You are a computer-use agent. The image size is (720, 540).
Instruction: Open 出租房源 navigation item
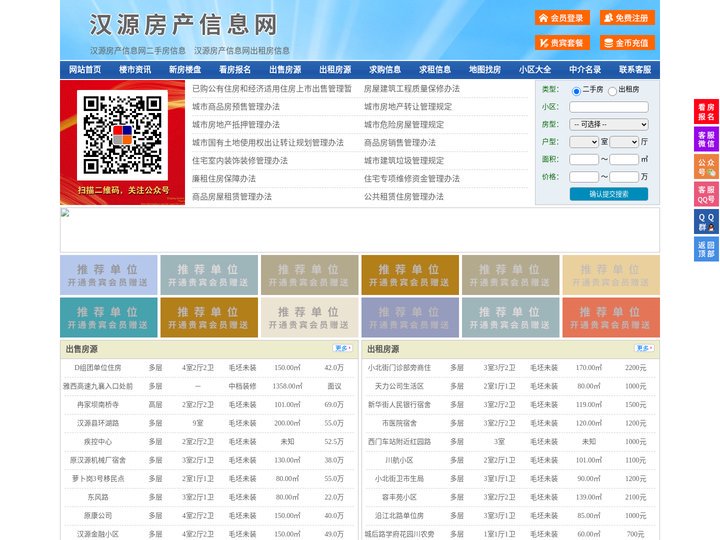[335, 70]
